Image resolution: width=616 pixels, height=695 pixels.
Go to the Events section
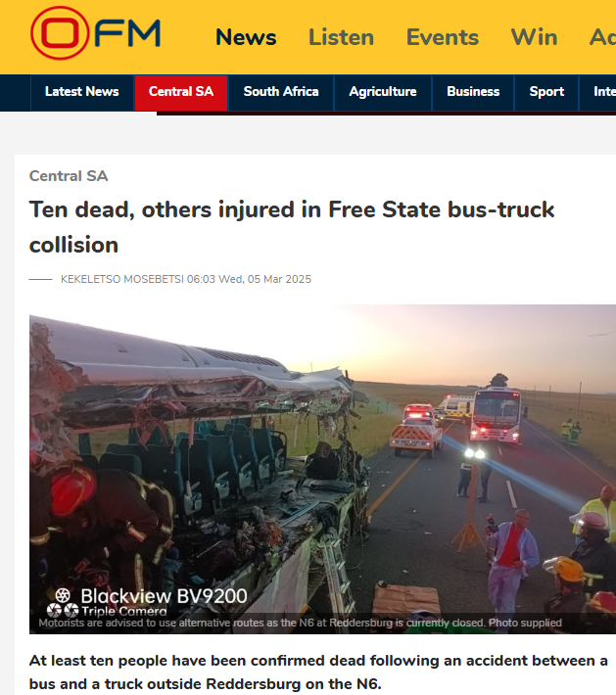pyautogui.click(x=443, y=37)
